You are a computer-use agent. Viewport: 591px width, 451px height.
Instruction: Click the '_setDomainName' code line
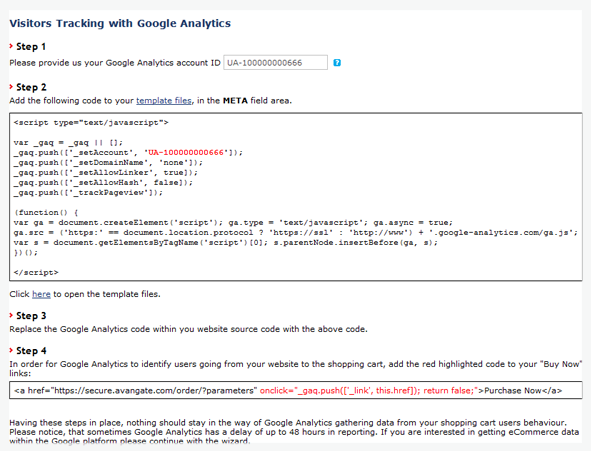click(x=108, y=163)
